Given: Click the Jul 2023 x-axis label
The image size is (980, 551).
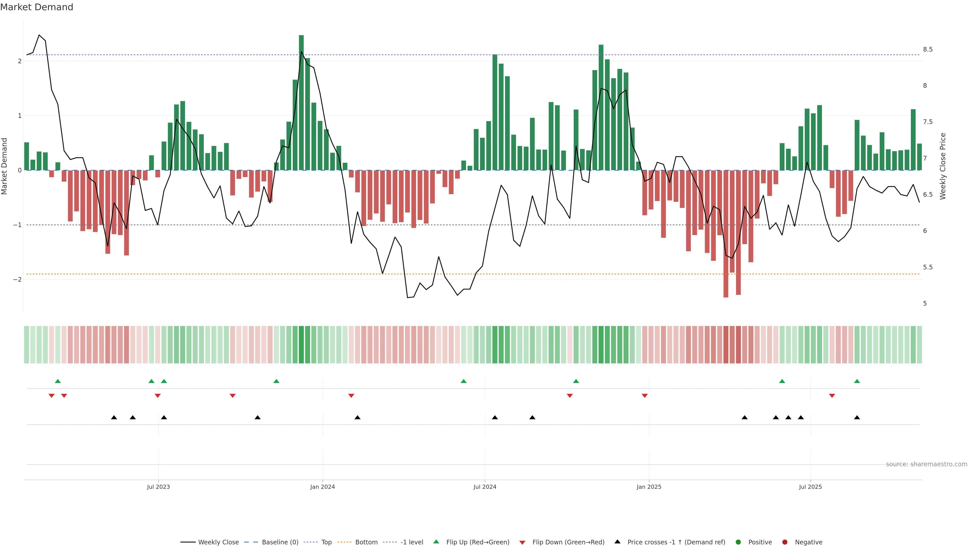Looking at the screenshot, I should point(158,487).
